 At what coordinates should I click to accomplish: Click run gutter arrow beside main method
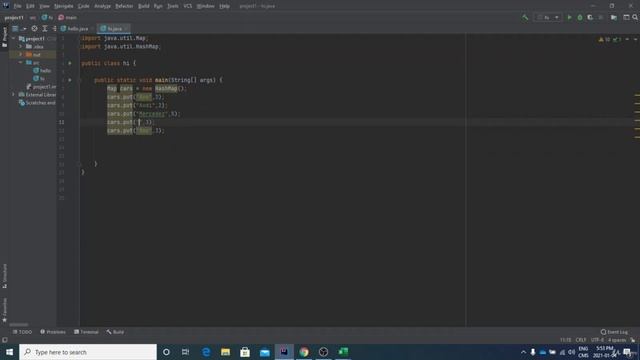pyautogui.click(x=70, y=80)
